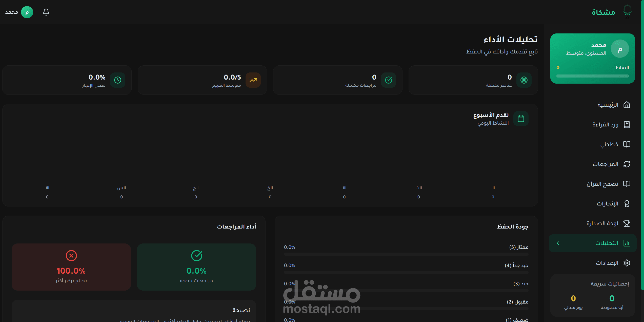Screen dimensions: 644x322
Task: Click the متوسط التقييم trending arrow icon
Action: [x=253, y=80]
